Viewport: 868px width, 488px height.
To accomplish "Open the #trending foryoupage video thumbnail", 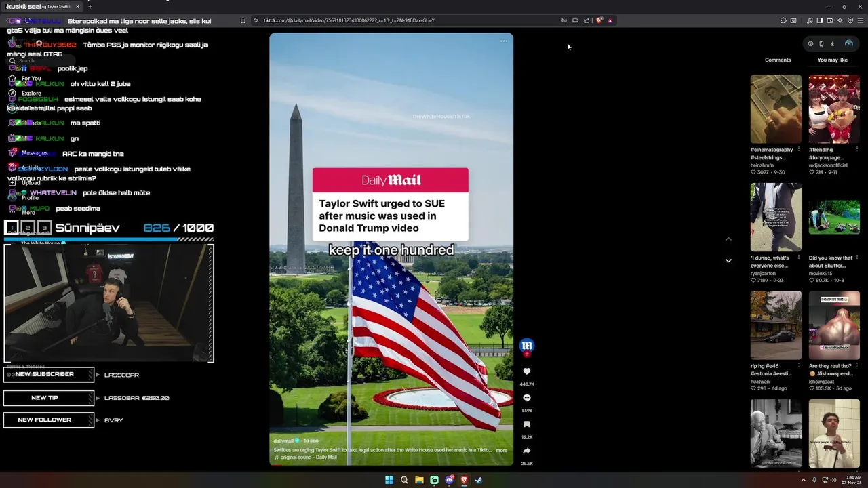I will (834, 109).
